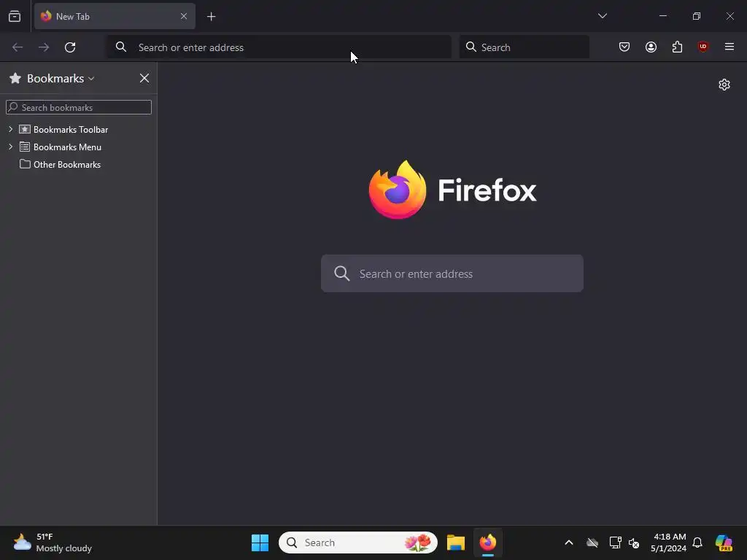Image resolution: width=747 pixels, height=560 pixels.
Task: Select the New Tab tab
Action: pos(115,16)
